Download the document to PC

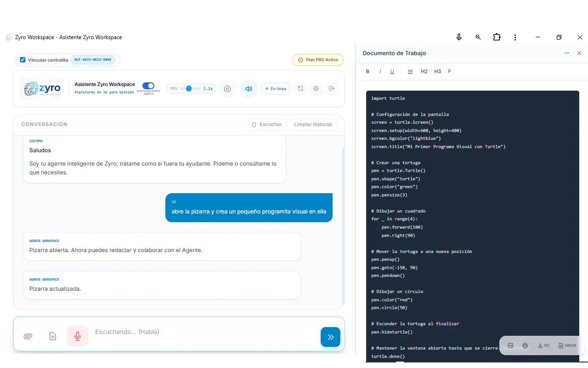pos(543,345)
